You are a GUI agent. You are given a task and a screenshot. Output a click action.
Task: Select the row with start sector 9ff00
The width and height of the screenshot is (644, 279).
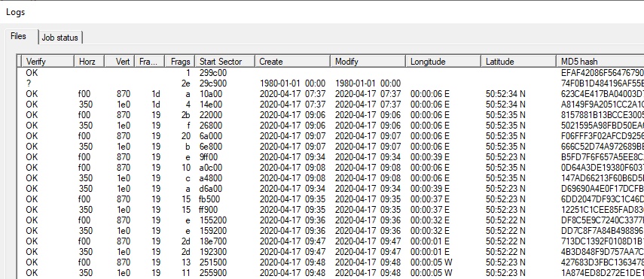331,156
